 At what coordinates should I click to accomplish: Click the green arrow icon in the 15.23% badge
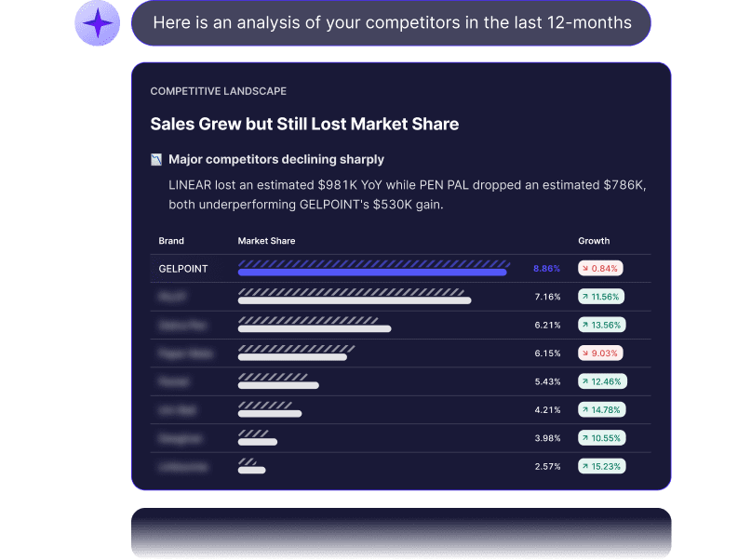[x=588, y=465]
